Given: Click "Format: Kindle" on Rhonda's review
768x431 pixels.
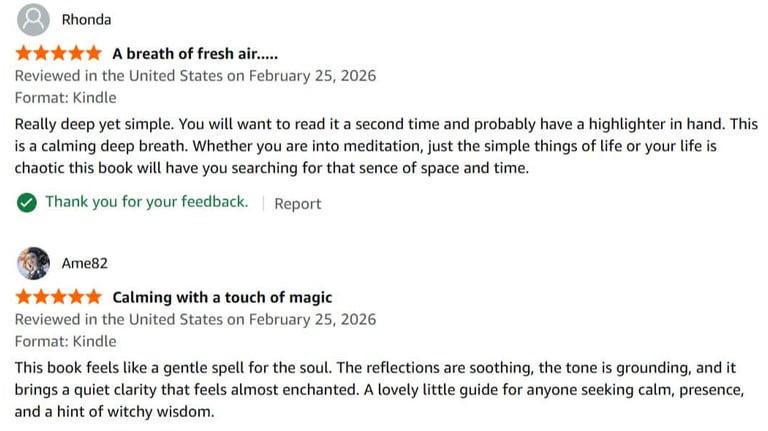Looking at the screenshot, I should point(65,98).
